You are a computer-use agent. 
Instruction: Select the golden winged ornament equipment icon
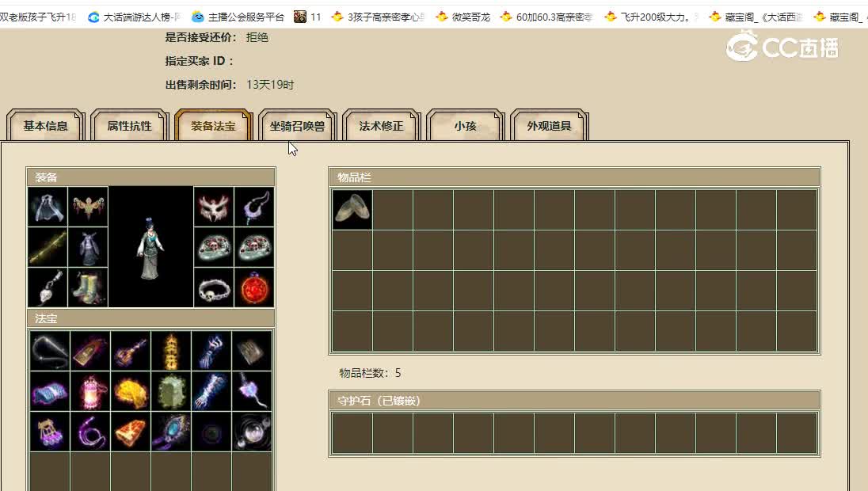click(88, 207)
